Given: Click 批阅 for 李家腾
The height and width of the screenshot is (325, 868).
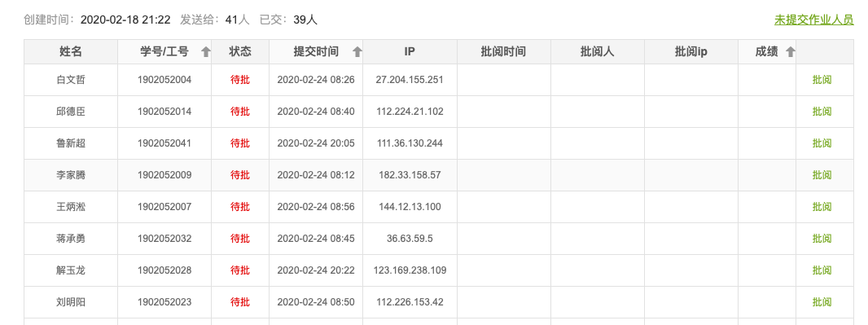Looking at the screenshot, I should tap(822, 175).
